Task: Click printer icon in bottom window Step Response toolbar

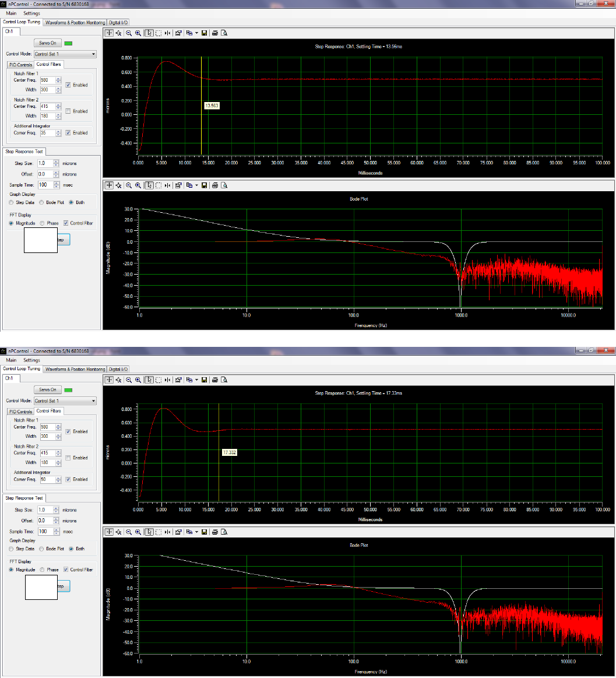Action: coord(215,380)
